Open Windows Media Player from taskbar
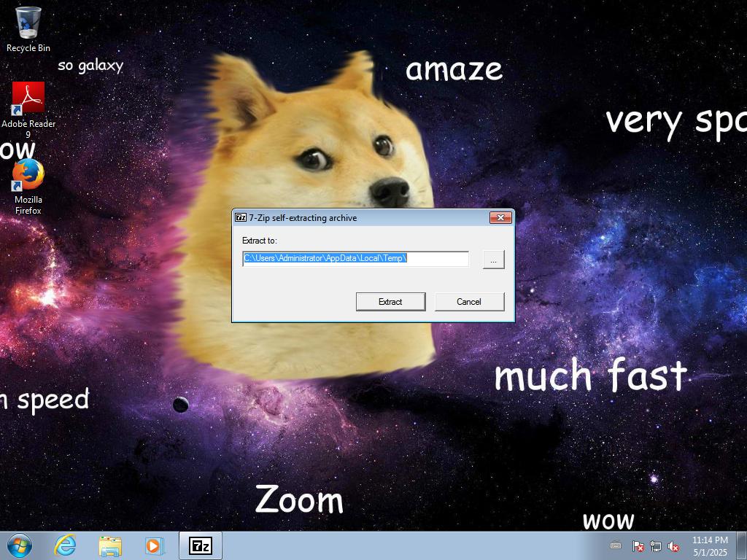The width and height of the screenshot is (747, 560). (x=154, y=545)
